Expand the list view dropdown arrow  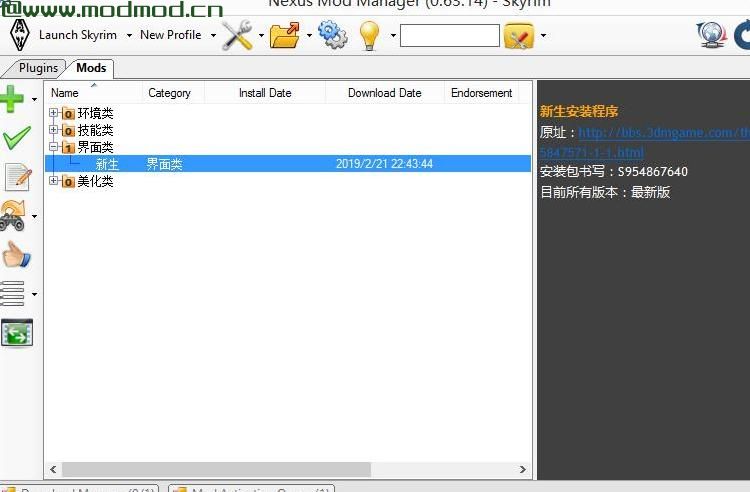tap(34, 294)
